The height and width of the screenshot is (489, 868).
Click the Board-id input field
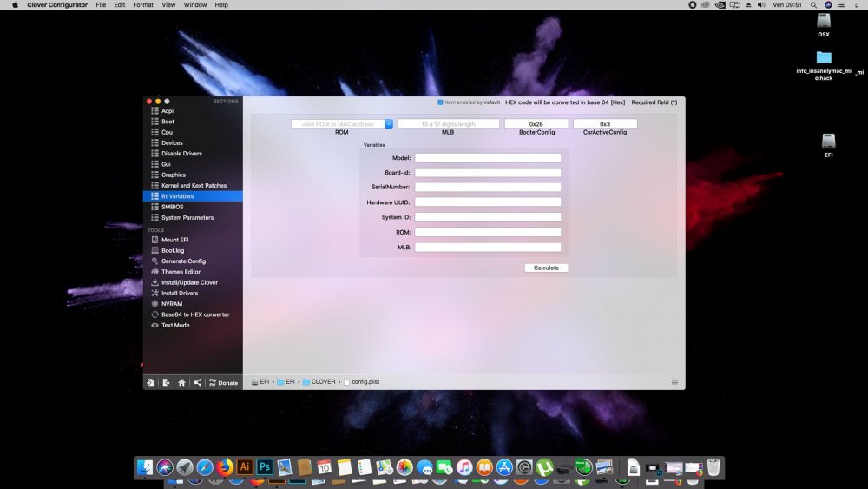pos(488,173)
